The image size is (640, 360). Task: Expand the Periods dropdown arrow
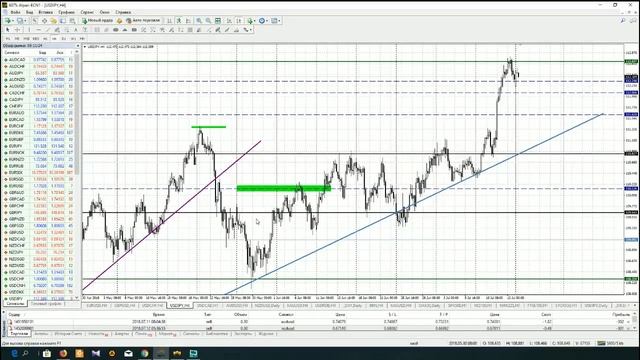tap(267, 20)
